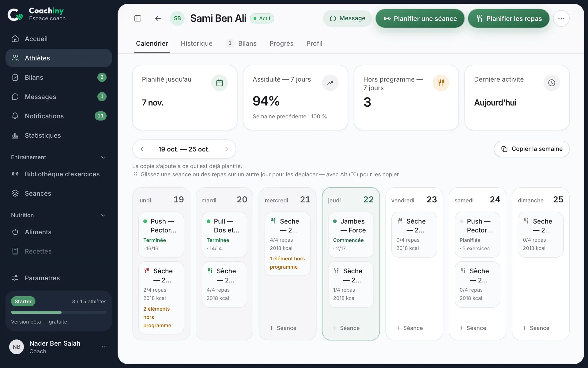This screenshot has height=368, width=588.
Task: Click the fork icon in Hors programme card
Action: [441, 83]
